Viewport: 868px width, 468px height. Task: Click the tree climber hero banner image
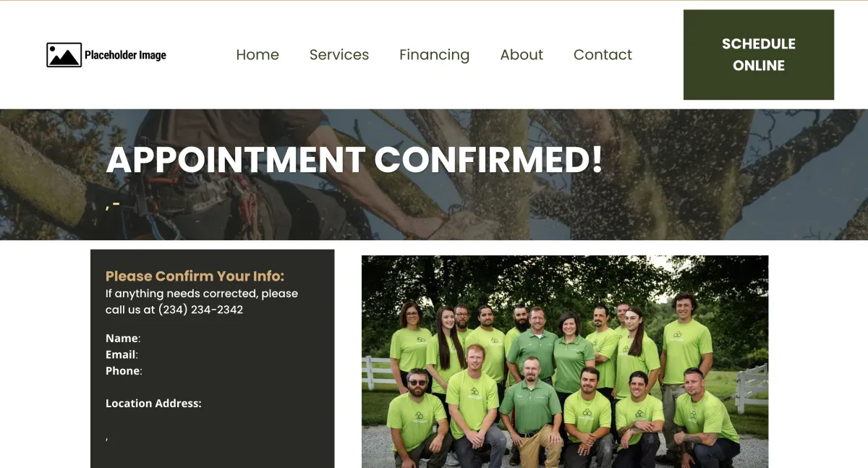coord(434,174)
